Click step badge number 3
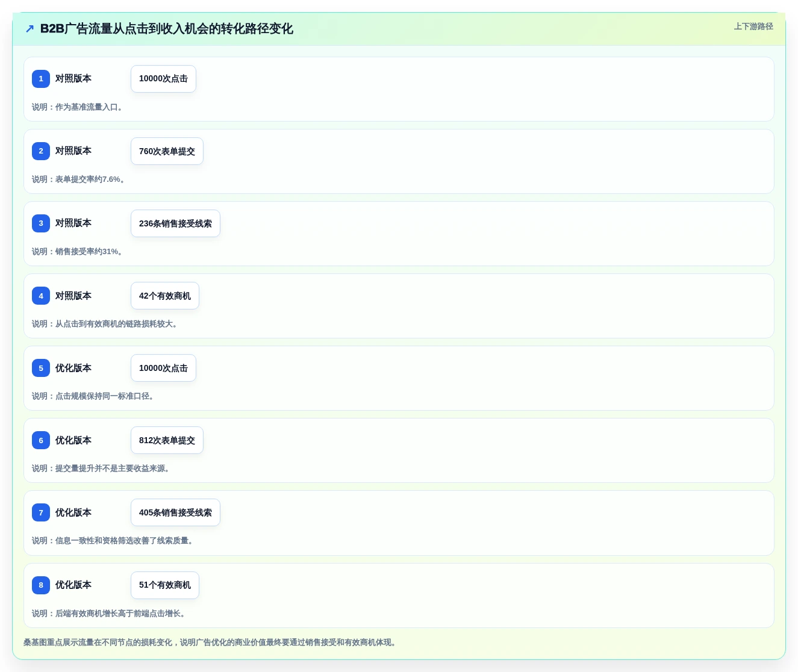798x672 pixels. point(41,223)
